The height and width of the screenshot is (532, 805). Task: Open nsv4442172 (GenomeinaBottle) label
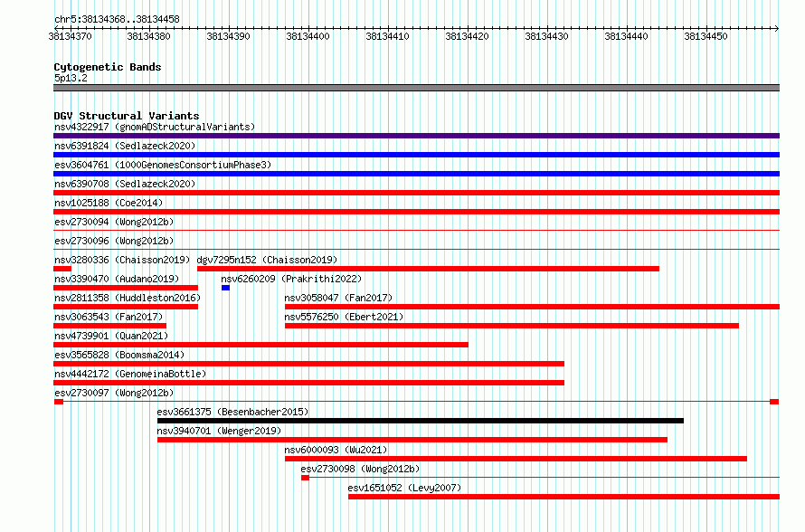[x=130, y=374]
